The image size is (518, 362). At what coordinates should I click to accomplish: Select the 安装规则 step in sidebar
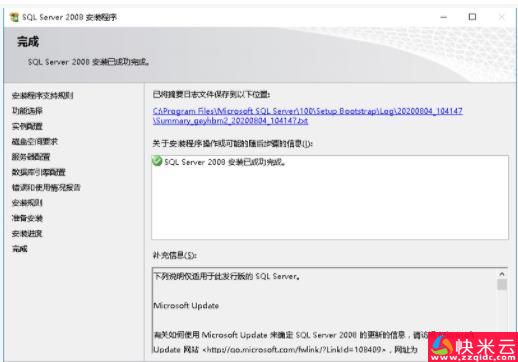27,203
